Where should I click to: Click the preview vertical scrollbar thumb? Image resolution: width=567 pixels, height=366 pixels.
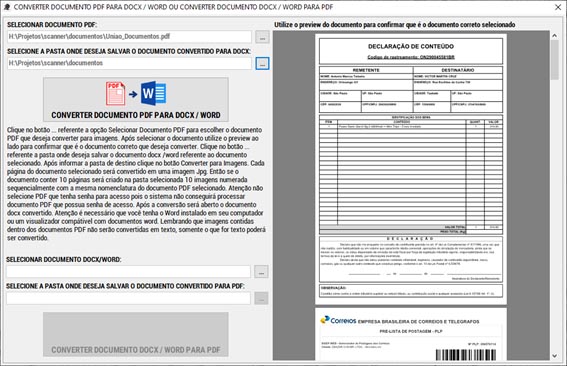click(554, 60)
